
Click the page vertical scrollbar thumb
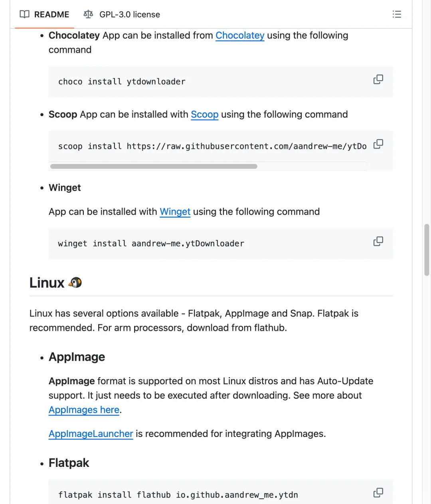coord(427,250)
